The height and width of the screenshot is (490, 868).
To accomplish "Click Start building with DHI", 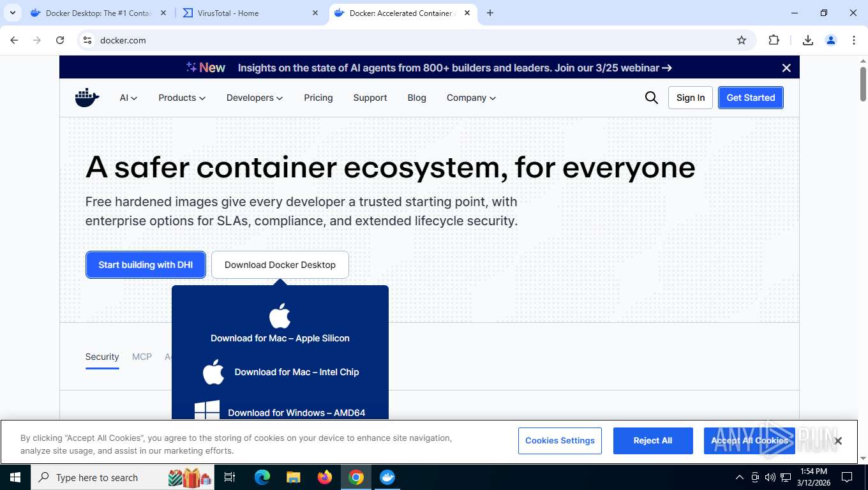I will (x=146, y=265).
